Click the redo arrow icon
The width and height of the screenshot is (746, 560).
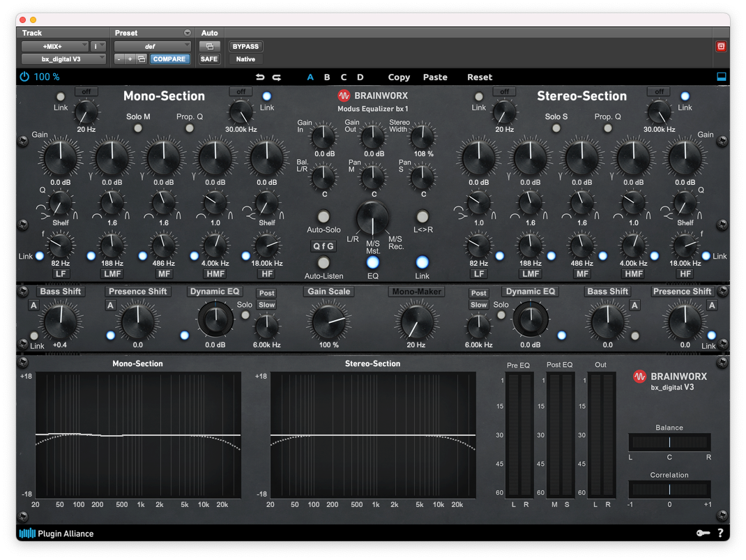pyautogui.click(x=276, y=77)
